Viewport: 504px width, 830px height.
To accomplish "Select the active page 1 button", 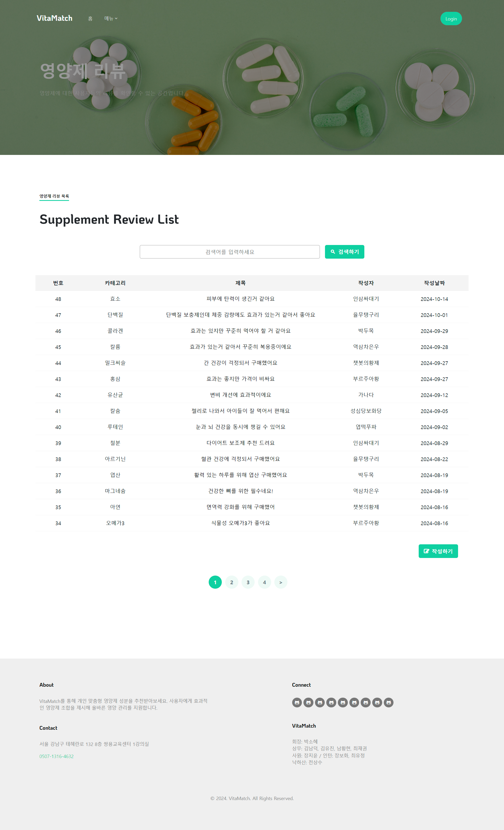I will [x=215, y=582].
